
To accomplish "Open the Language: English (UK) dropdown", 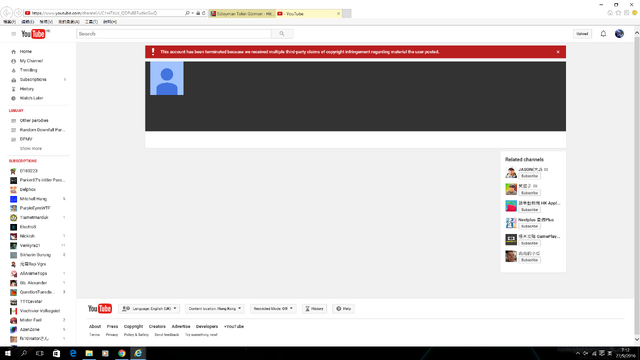I will click(149, 309).
